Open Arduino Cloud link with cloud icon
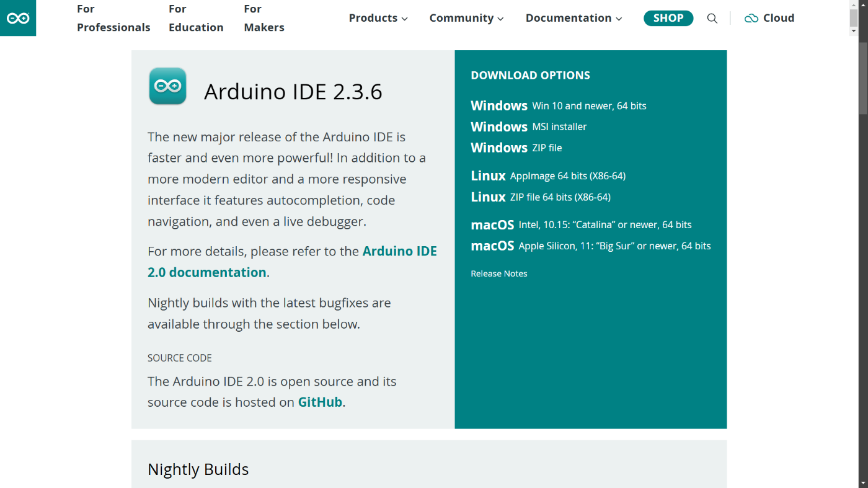 (769, 18)
